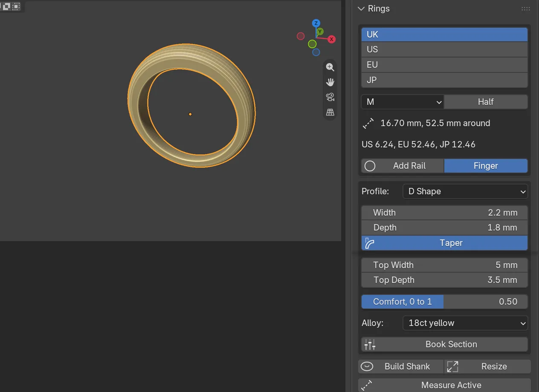Click the Depth 1.8 mm field
The image size is (539, 392).
pos(444,228)
